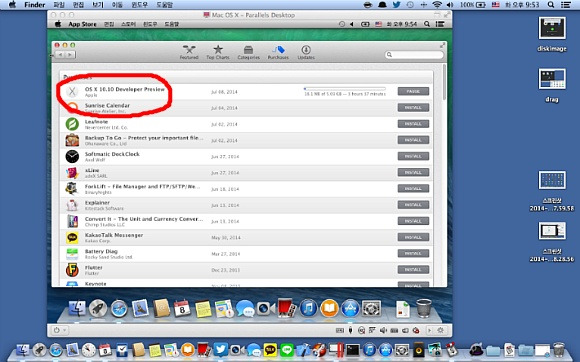Open the host Twitter menu bar icon
The image size is (580, 362).
click(x=397, y=5)
